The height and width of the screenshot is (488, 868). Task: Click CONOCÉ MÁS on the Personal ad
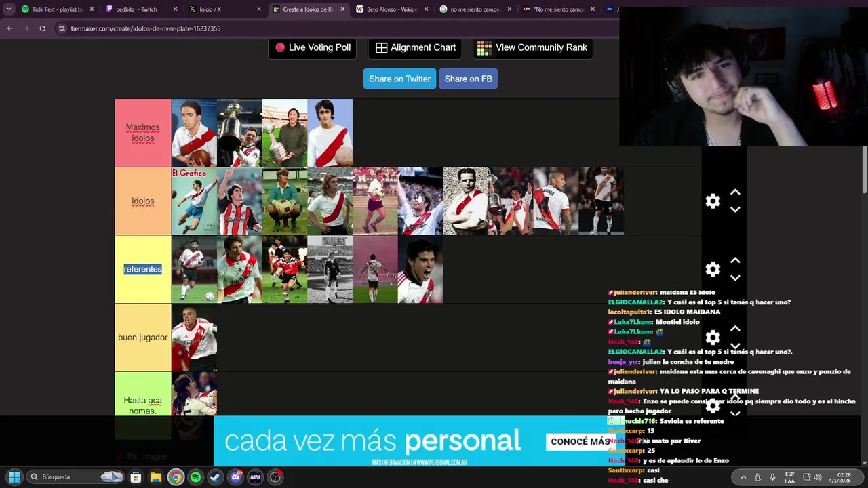click(x=580, y=441)
